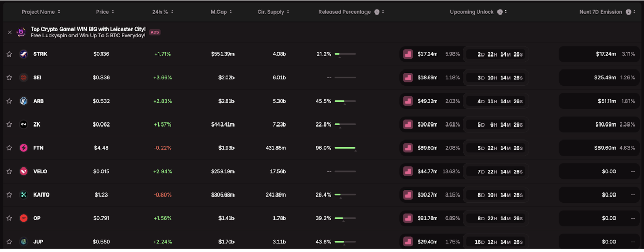The height and width of the screenshot is (252, 644).
Task: Click ARB's 45.5% released progress bar
Action: (x=345, y=101)
